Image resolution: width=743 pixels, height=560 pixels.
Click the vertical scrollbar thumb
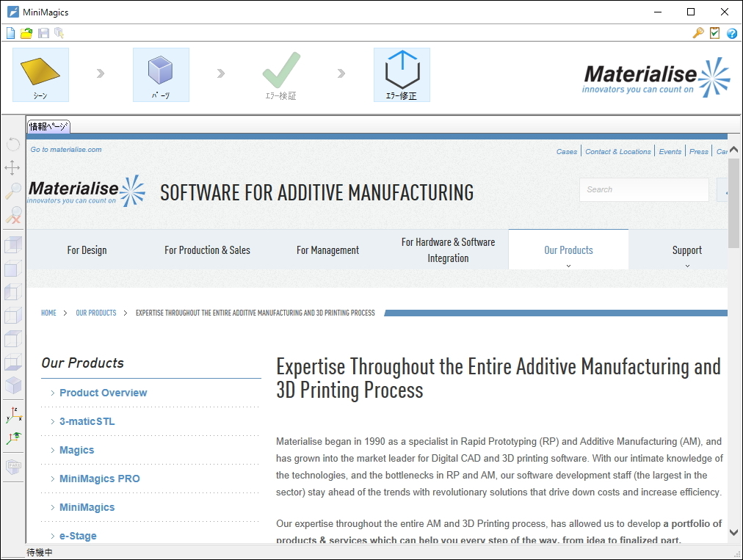pyautogui.click(x=734, y=203)
